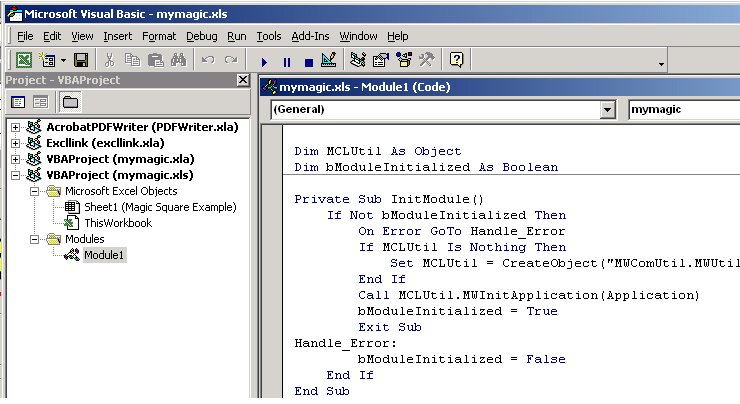The image size is (740, 404).
Task: Open the Edit menu
Action: [x=52, y=36]
